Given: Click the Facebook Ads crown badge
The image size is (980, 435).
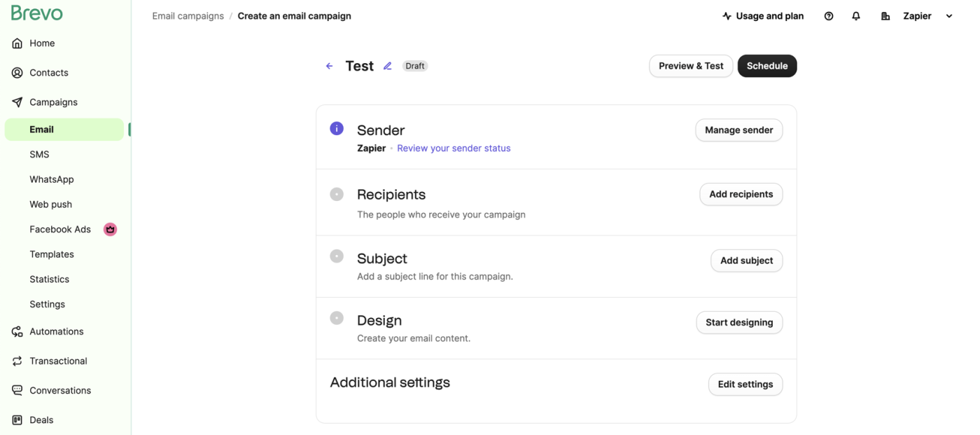Looking at the screenshot, I should pyautogui.click(x=110, y=229).
